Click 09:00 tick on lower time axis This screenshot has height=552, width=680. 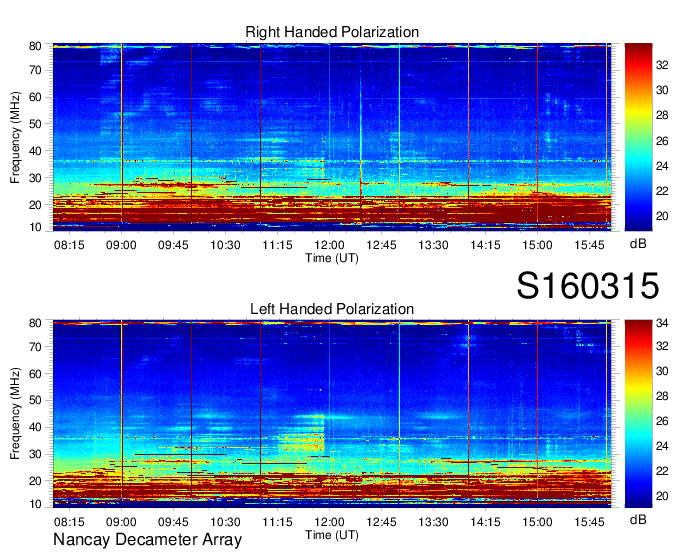tap(121, 522)
